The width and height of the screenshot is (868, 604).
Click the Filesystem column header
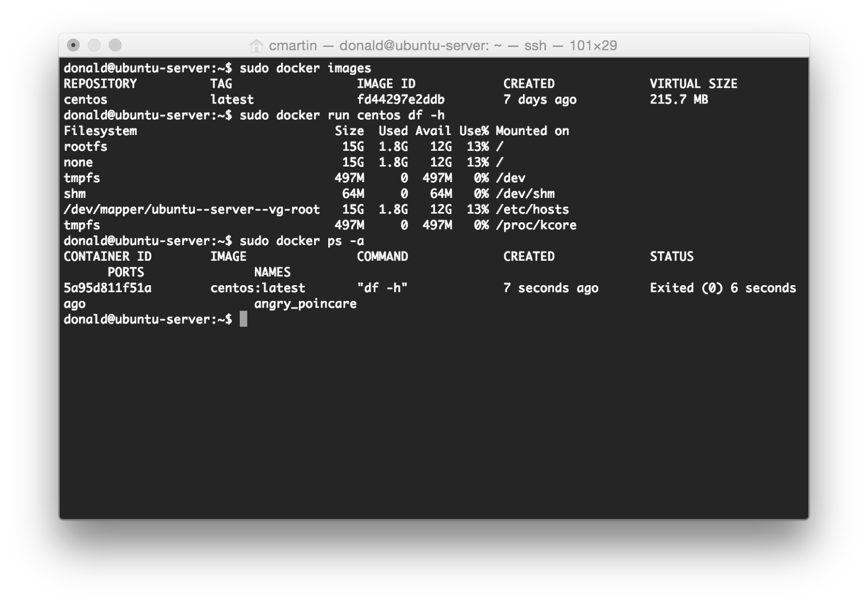(100, 131)
